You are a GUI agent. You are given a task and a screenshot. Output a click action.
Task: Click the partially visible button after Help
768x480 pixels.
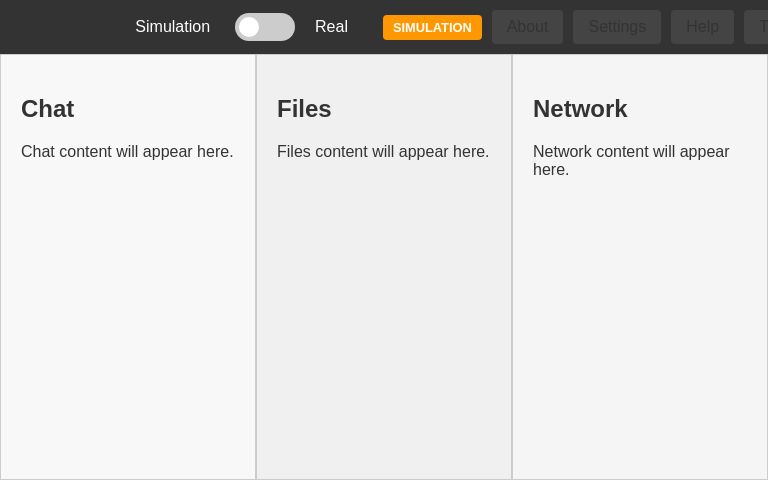(757, 27)
